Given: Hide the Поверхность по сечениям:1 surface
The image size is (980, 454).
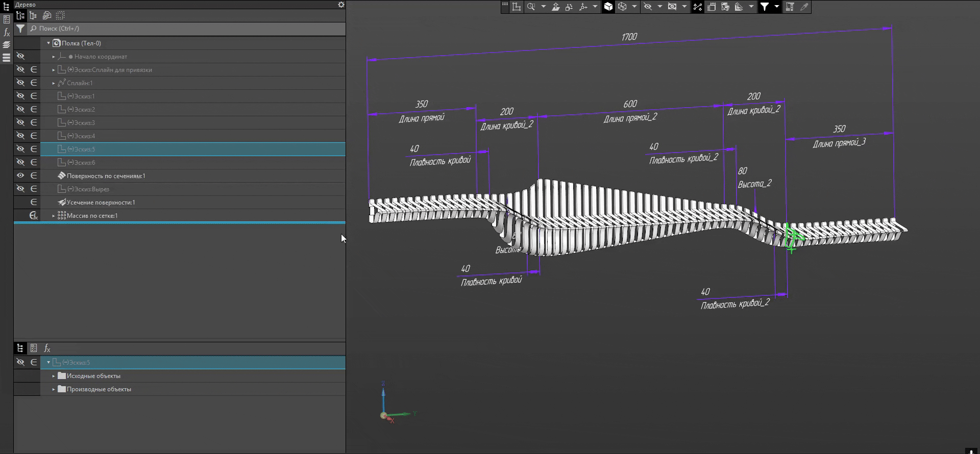Looking at the screenshot, I should (x=20, y=175).
